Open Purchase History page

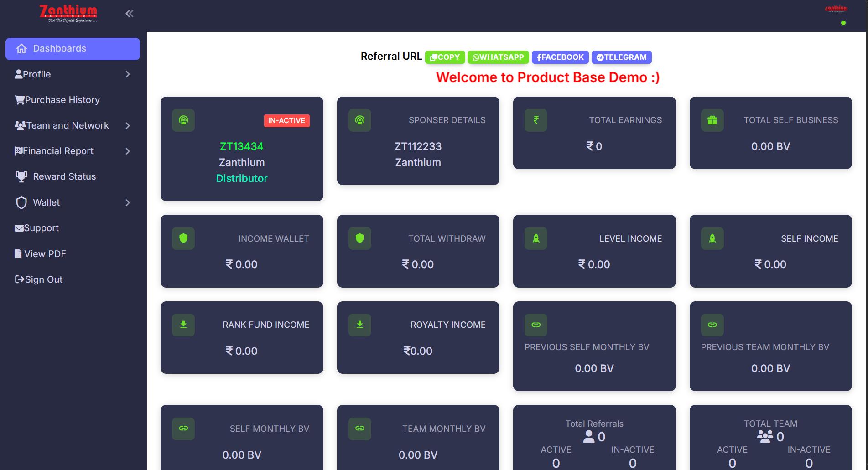click(x=73, y=100)
